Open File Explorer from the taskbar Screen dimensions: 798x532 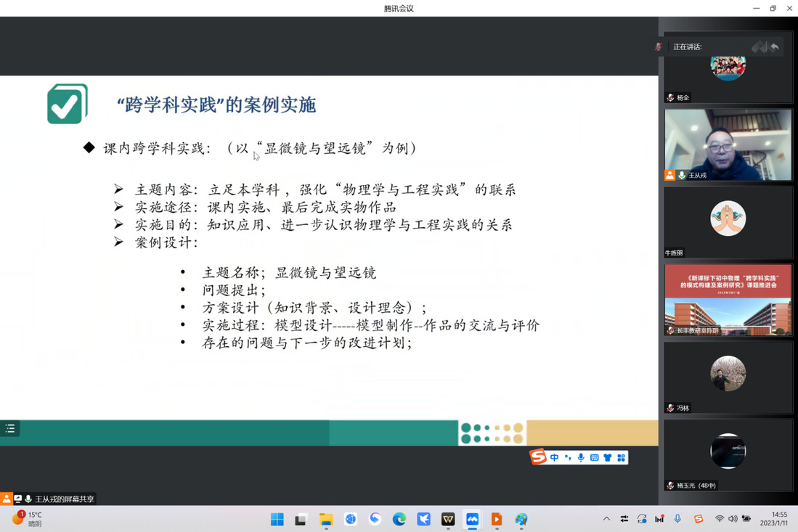326,519
